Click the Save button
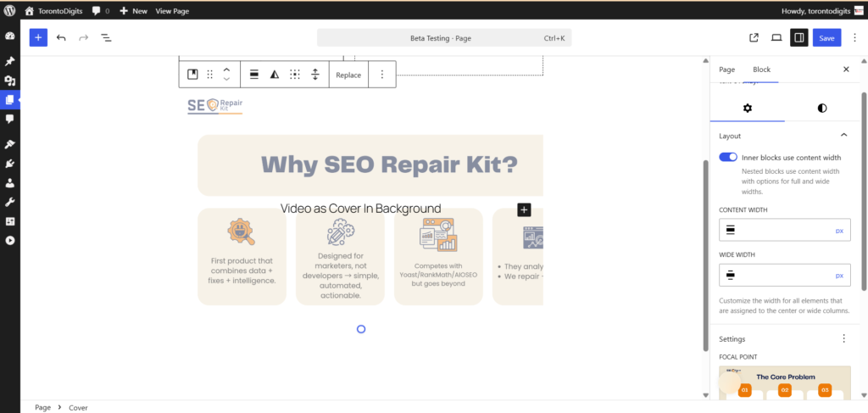 point(826,38)
